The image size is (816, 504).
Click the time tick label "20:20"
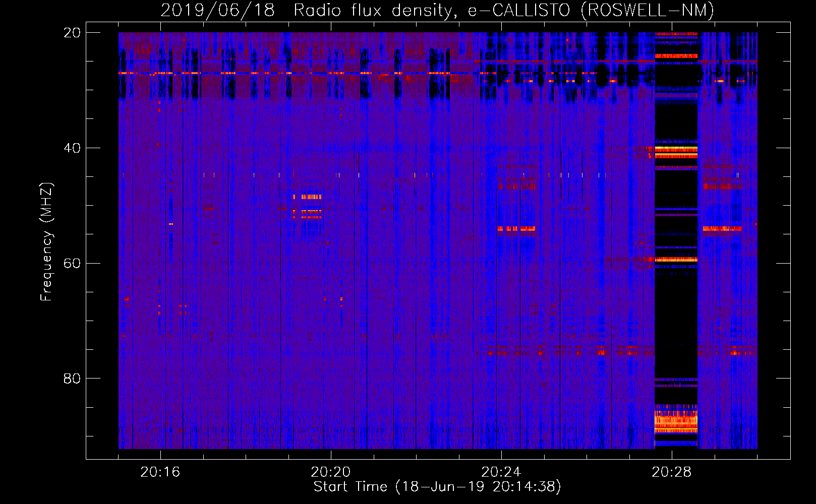(x=331, y=472)
